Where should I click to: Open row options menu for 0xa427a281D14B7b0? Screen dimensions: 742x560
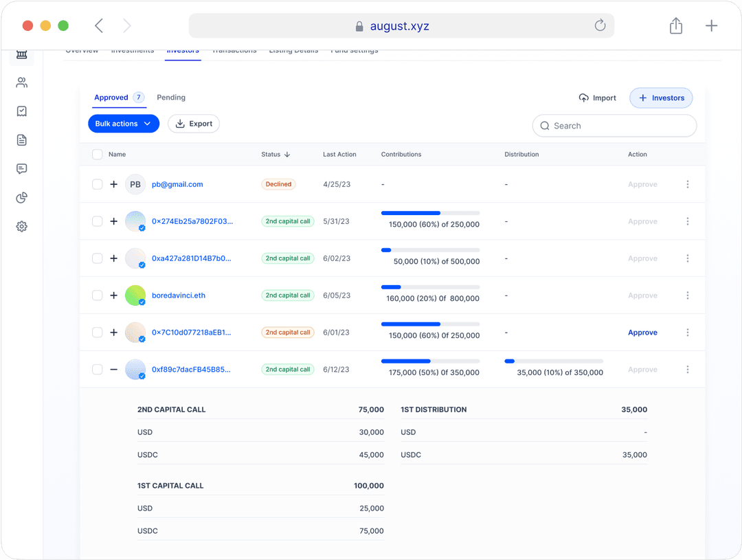[688, 258]
